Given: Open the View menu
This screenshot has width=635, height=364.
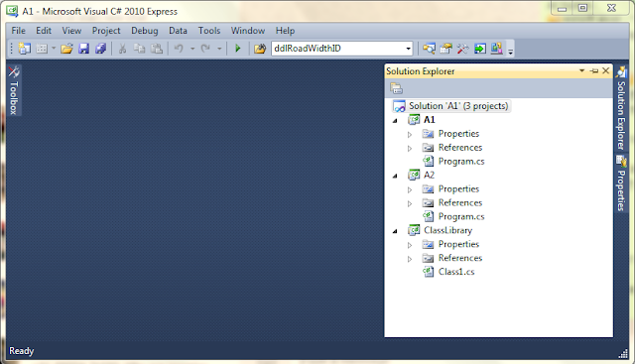Looking at the screenshot, I should click(71, 31).
